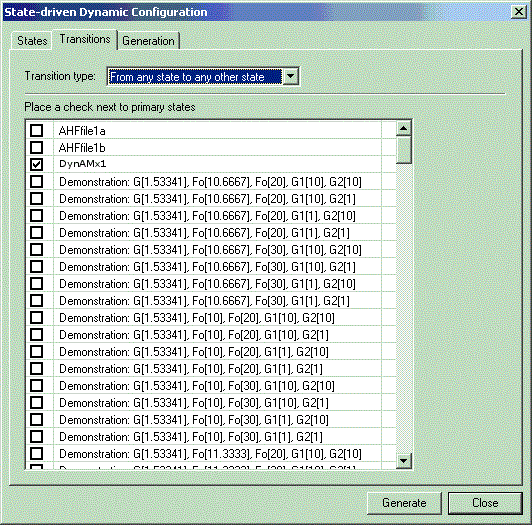This screenshot has width=532, height=525.
Task: Click the list scrollbar down arrow
Action: point(403,461)
